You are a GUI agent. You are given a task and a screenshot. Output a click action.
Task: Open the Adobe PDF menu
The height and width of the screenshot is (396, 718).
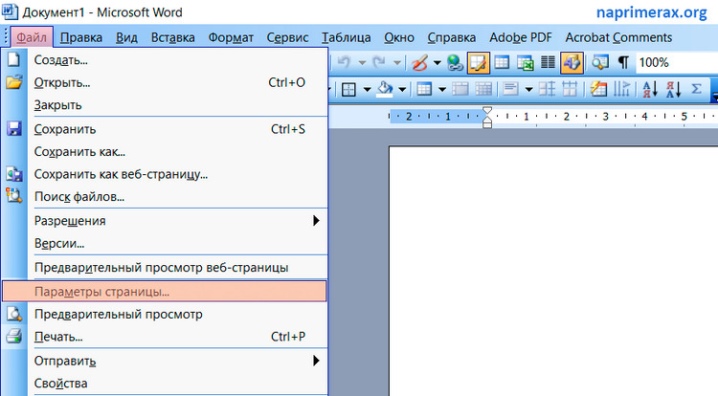520,38
